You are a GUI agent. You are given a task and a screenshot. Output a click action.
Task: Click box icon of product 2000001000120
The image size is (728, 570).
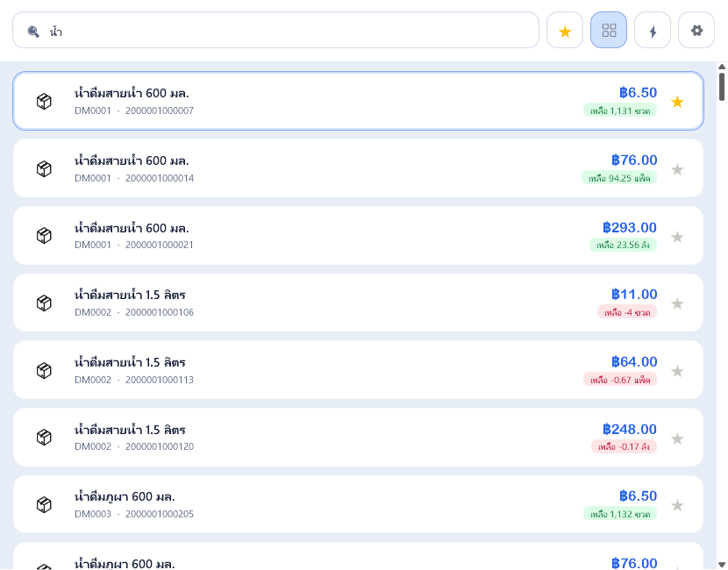[44, 438]
